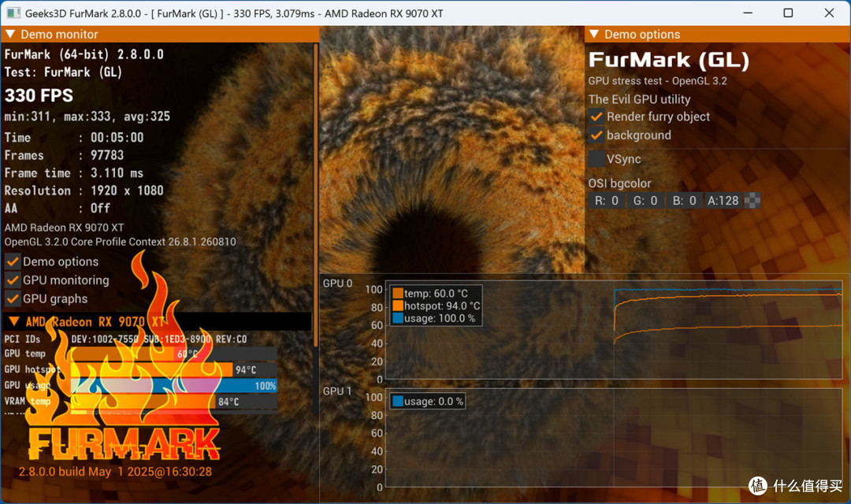
Task: Click the GPU stress test - OpenGL 3.2 text
Action: click(x=657, y=81)
